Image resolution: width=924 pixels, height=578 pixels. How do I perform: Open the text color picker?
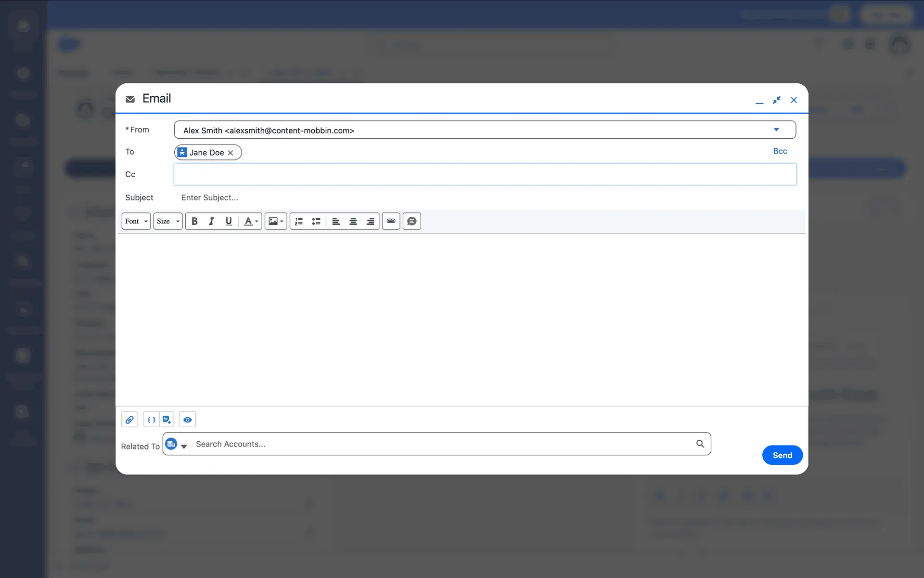point(251,221)
